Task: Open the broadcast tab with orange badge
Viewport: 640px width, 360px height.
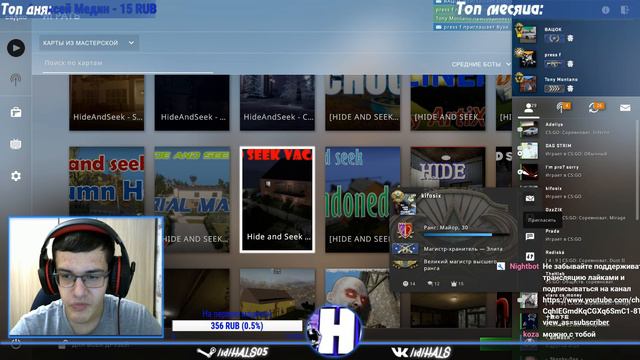Action: point(563,107)
